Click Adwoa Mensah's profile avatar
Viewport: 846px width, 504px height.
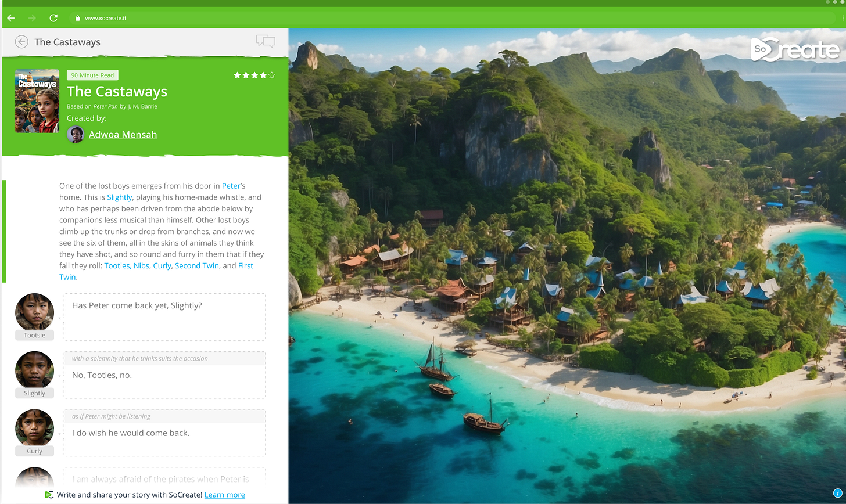[x=76, y=134]
